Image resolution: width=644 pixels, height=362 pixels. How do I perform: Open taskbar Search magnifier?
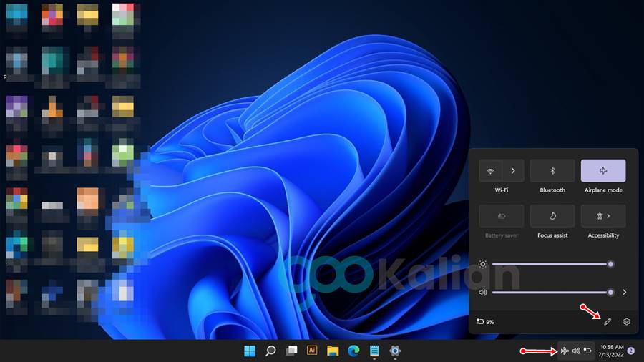pyautogui.click(x=270, y=351)
